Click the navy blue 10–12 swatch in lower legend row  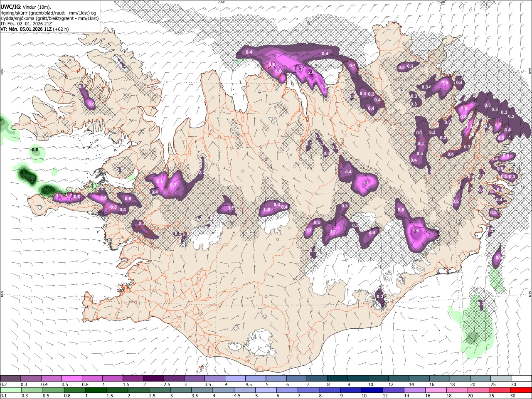click(x=372, y=390)
